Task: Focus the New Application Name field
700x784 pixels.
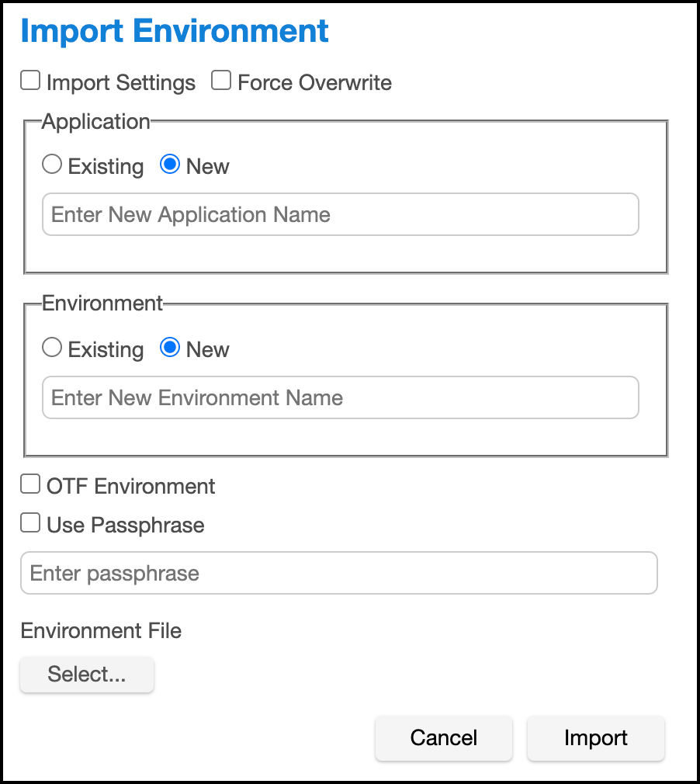Action: (x=340, y=214)
